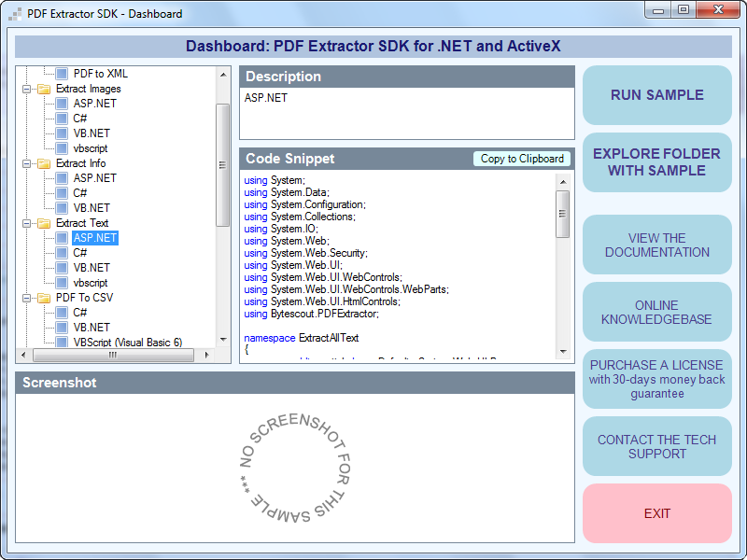The width and height of the screenshot is (747, 560).
Task: Select the VB.NET icon under PDF To CSV
Action: [x=62, y=328]
